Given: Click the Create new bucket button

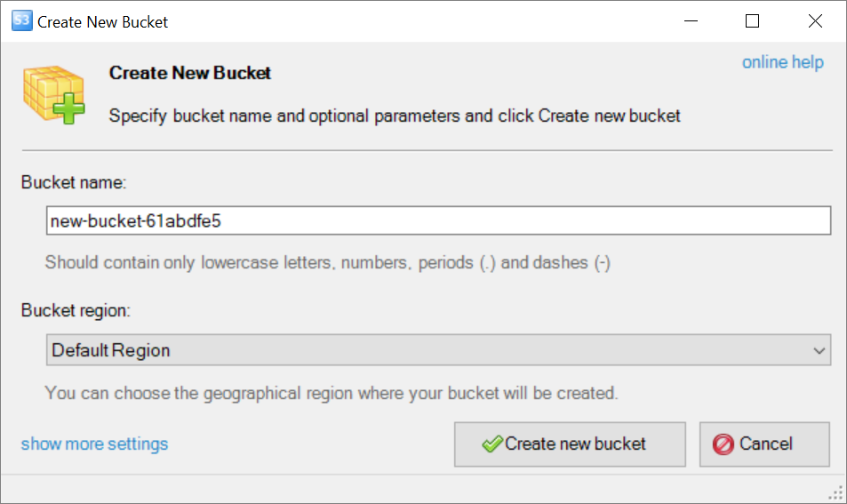Looking at the screenshot, I should pyautogui.click(x=570, y=444).
